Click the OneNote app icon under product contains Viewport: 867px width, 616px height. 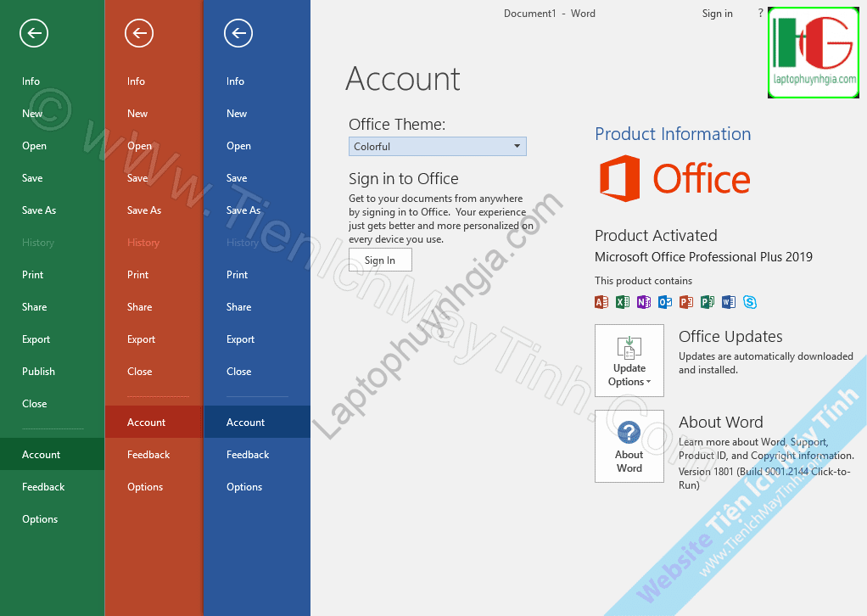(x=644, y=302)
